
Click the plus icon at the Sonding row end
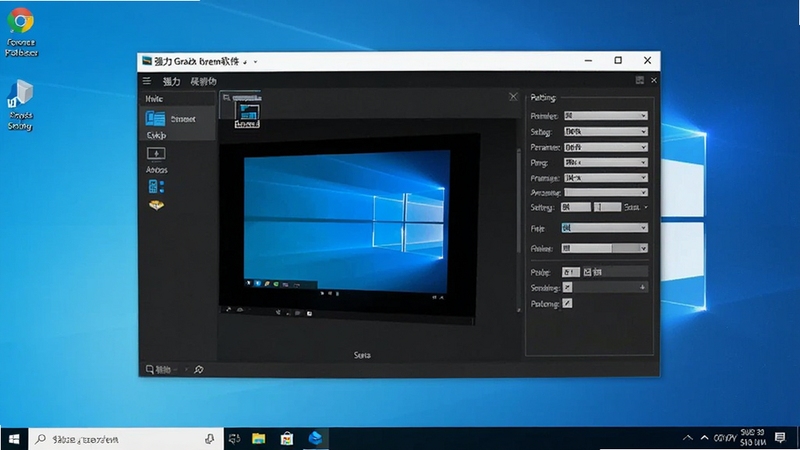[642, 288]
